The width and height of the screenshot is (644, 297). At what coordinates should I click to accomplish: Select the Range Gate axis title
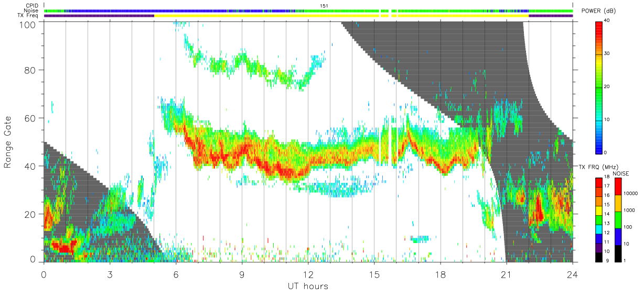[8, 142]
